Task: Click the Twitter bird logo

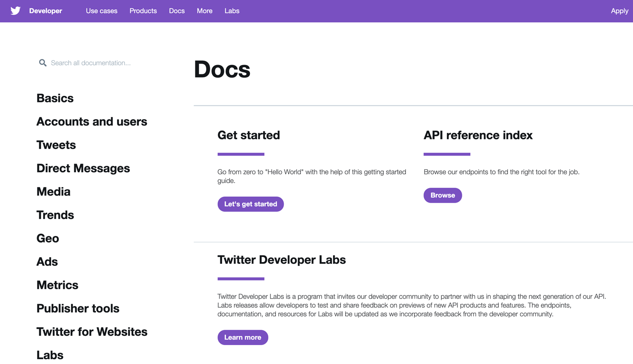Action: click(x=15, y=11)
